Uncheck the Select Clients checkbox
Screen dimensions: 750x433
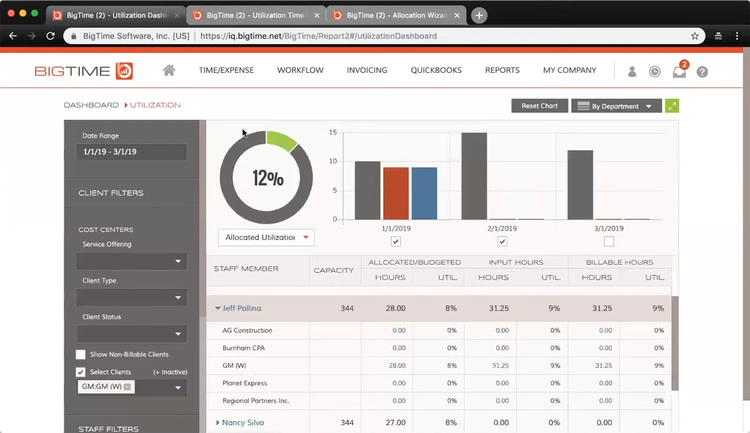[x=80, y=372]
